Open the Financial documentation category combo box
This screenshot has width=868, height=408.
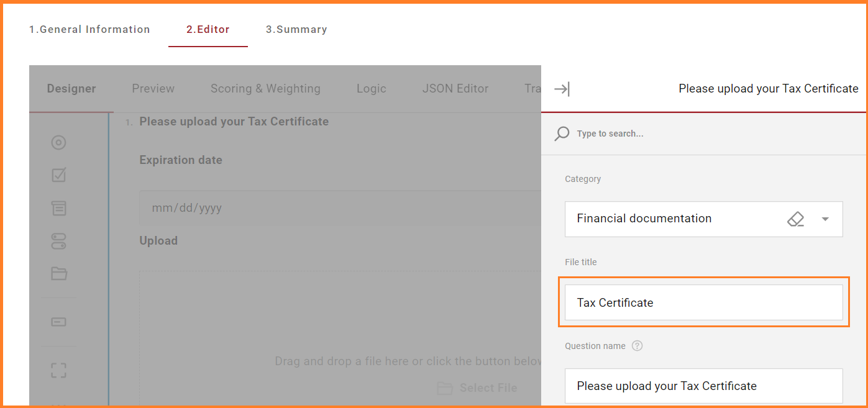click(671, 219)
